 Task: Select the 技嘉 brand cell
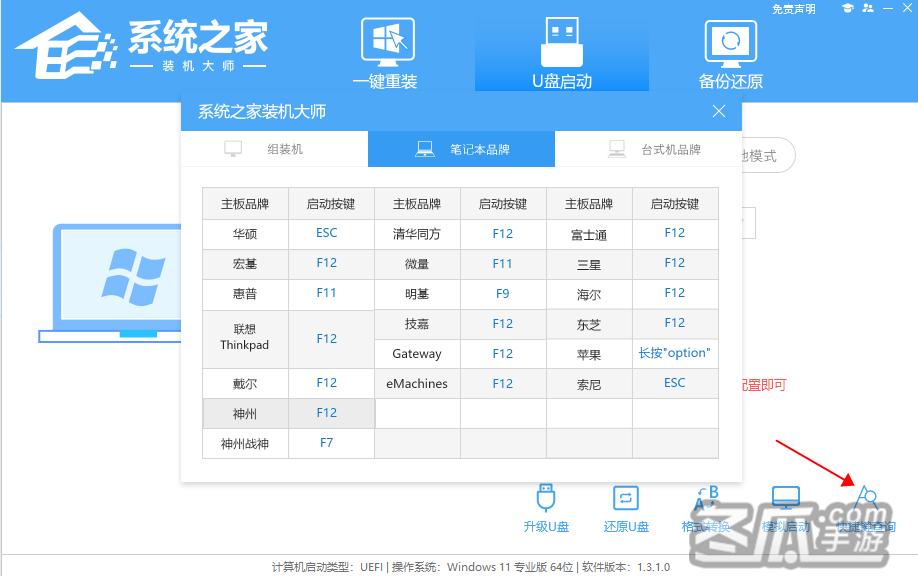point(417,324)
